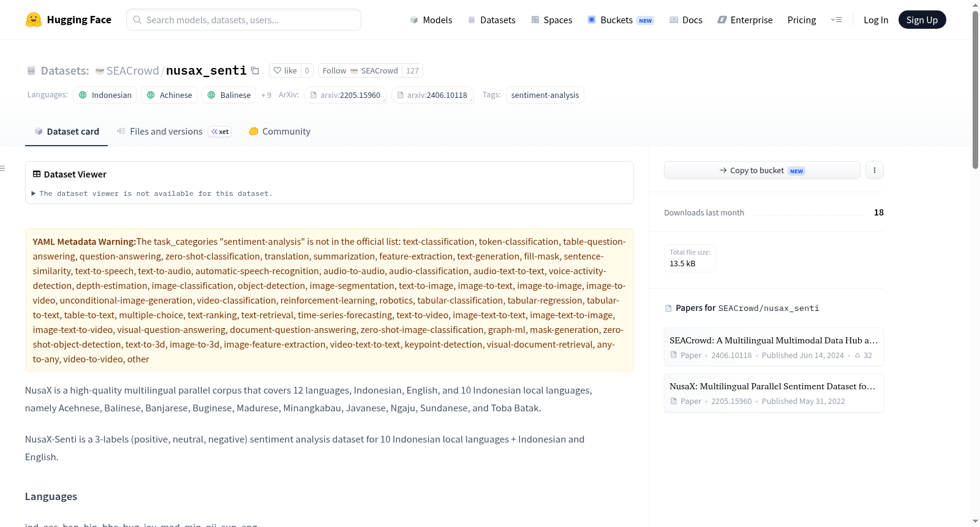Open the Docs page
Viewport: 980px width, 527px height.
click(685, 20)
